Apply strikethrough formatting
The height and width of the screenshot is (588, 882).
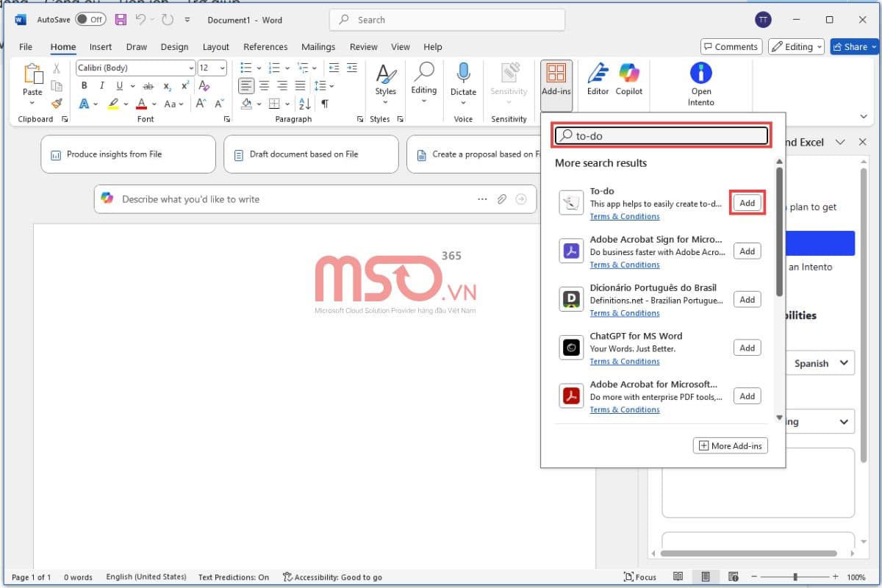point(148,86)
